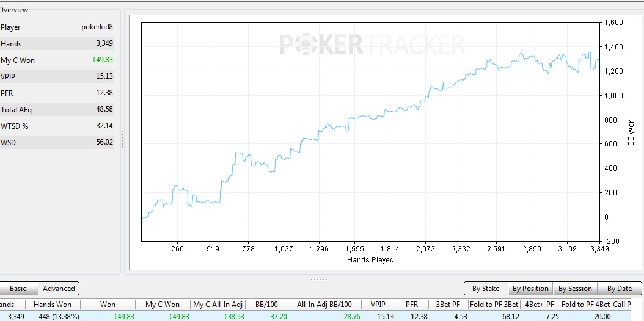Select the WTSD % row in Overview

tap(57, 126)
